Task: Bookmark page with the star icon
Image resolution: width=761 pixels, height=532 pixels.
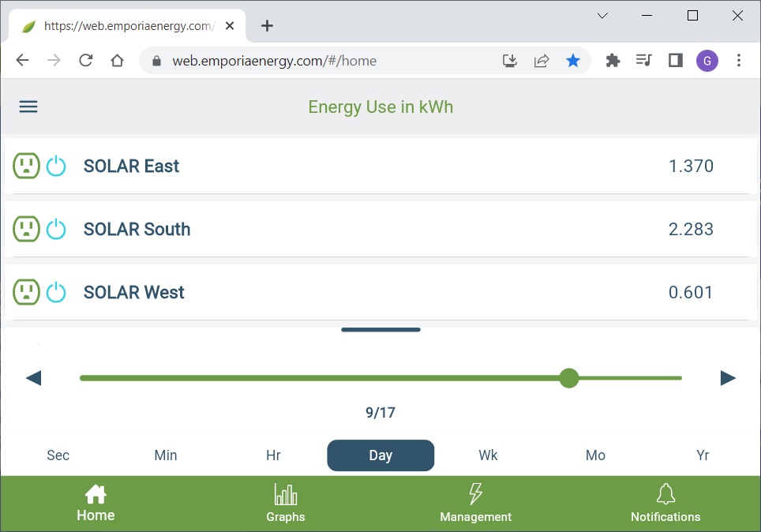Action: click(x=573, y=61)
